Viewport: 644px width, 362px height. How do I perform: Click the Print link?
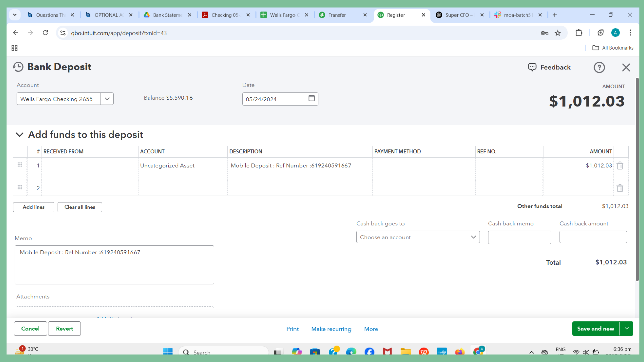point(292,329)
